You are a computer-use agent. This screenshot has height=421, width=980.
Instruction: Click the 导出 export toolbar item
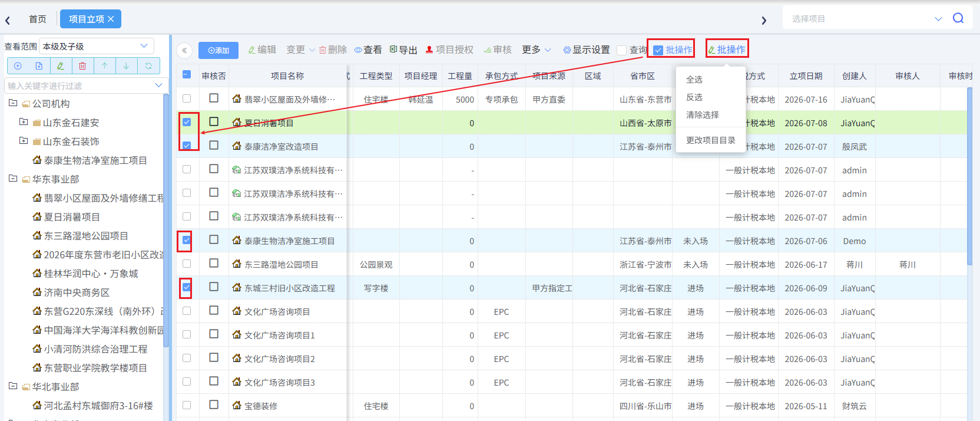point(403,50)
